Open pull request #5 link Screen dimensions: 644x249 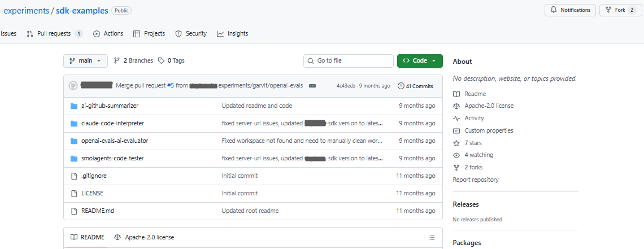171,86
